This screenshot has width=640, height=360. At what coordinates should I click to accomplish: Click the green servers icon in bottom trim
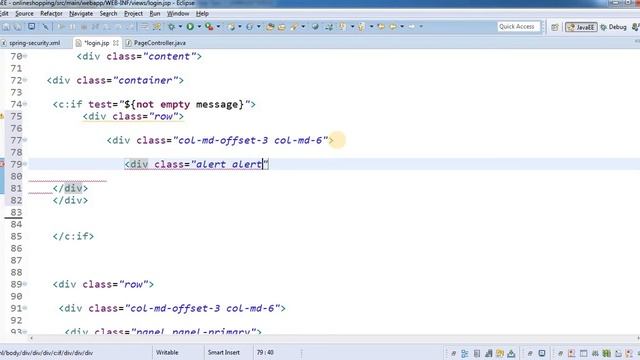tap(607, 353)
